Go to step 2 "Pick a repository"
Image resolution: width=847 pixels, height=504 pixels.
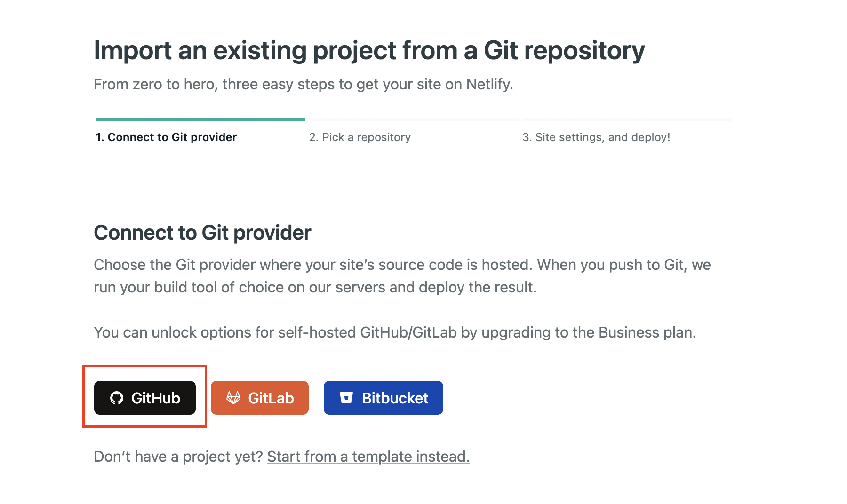(x=360, y=137)
